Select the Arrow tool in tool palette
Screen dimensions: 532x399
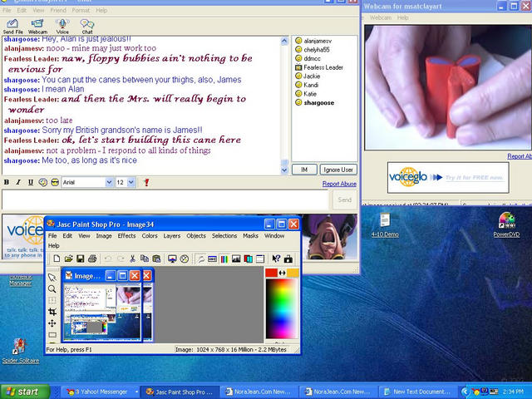click(x=52, y=278)
